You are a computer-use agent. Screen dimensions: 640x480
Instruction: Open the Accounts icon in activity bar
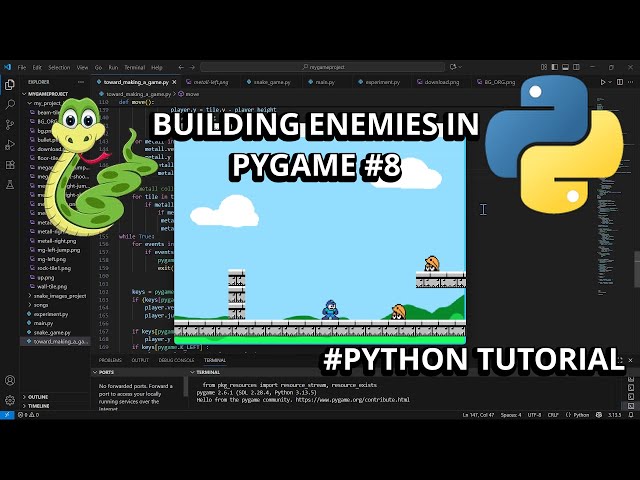tap(10, 380)
